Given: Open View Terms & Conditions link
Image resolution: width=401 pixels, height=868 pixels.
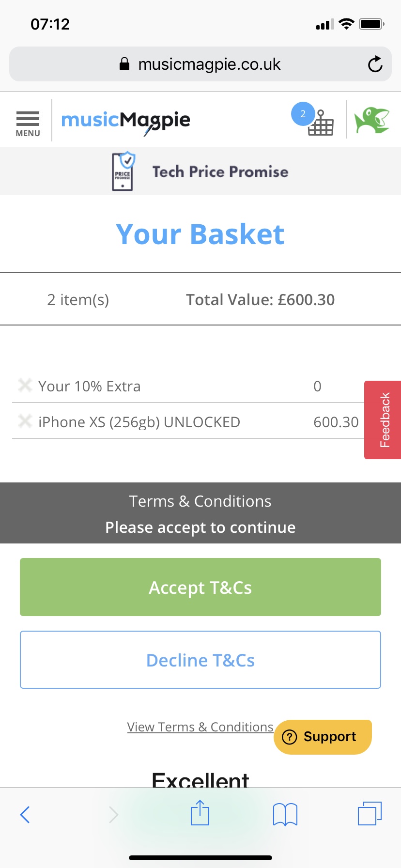Looking at the screenshot, I should coord(200,727).
